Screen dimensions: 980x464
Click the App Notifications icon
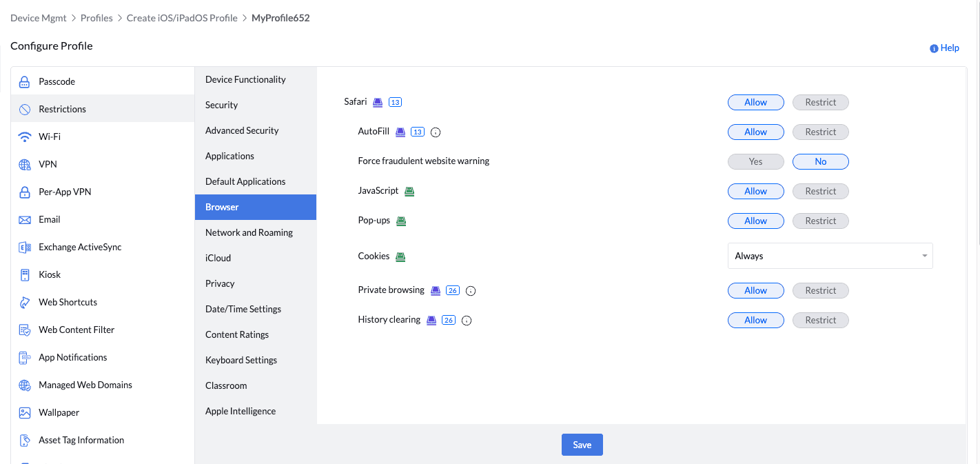pos(25,357)
